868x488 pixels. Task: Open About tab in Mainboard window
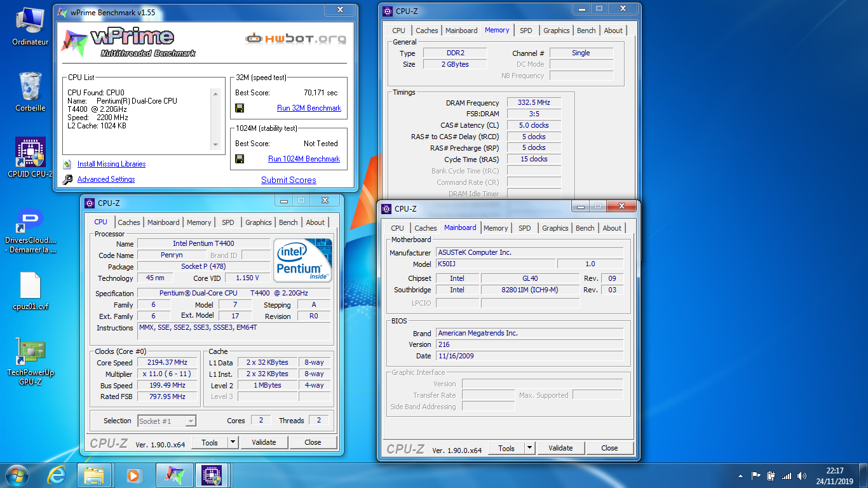tap(612, 228)
